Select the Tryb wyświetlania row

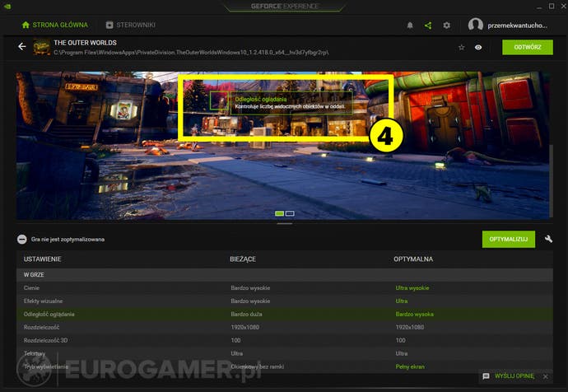pos(284,366)
